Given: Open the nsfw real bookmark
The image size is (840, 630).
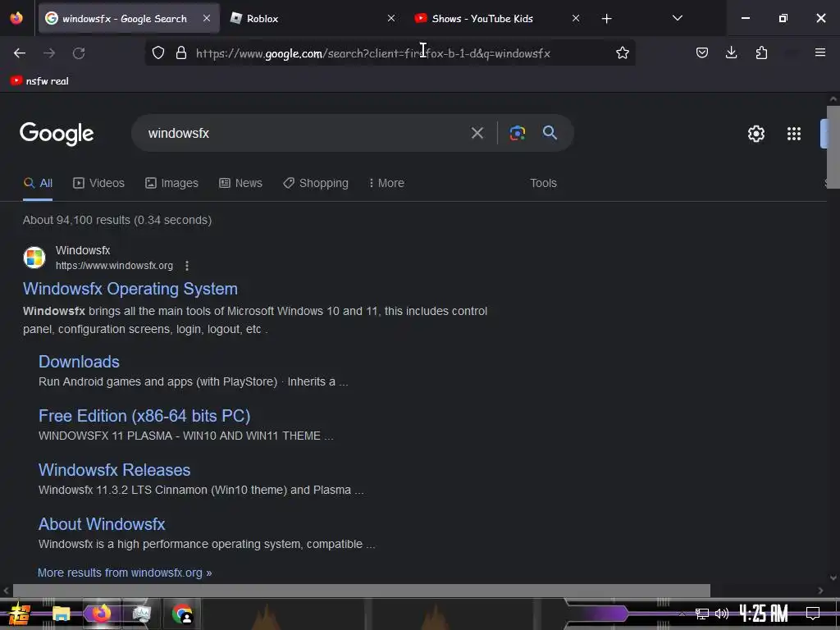Looking at the screenshot, I should (x=39, y=81).
